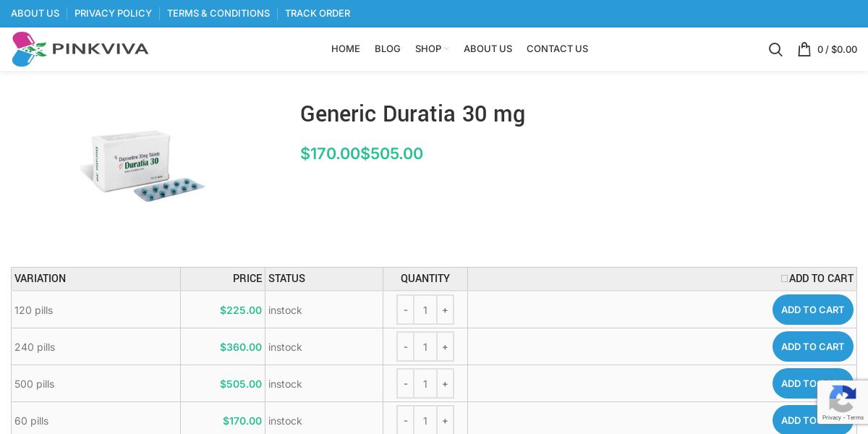Open the Blog menu item
The width and height of the screenshot is (868, 434).
click(388, 49)
